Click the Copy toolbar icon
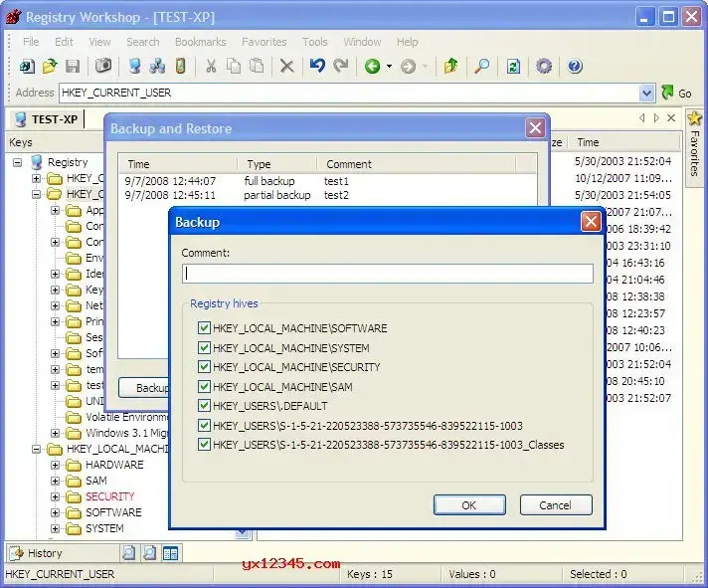 click(234, 67)
